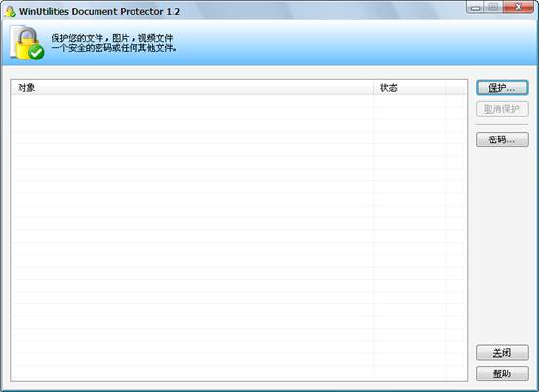Viewport: 539px width, 392px height.
Task: Click the banner line 一个安全的密码或任何其他文件
Action: [x=114, y=48]
